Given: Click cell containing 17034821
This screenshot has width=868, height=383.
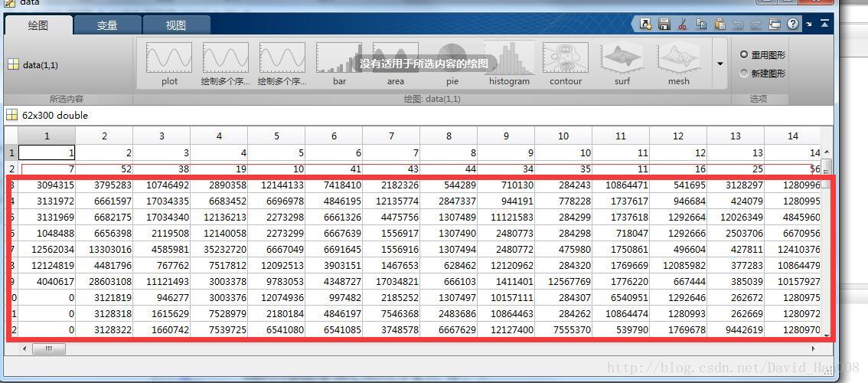Looking at the screenshot, I should coord(391,282).
